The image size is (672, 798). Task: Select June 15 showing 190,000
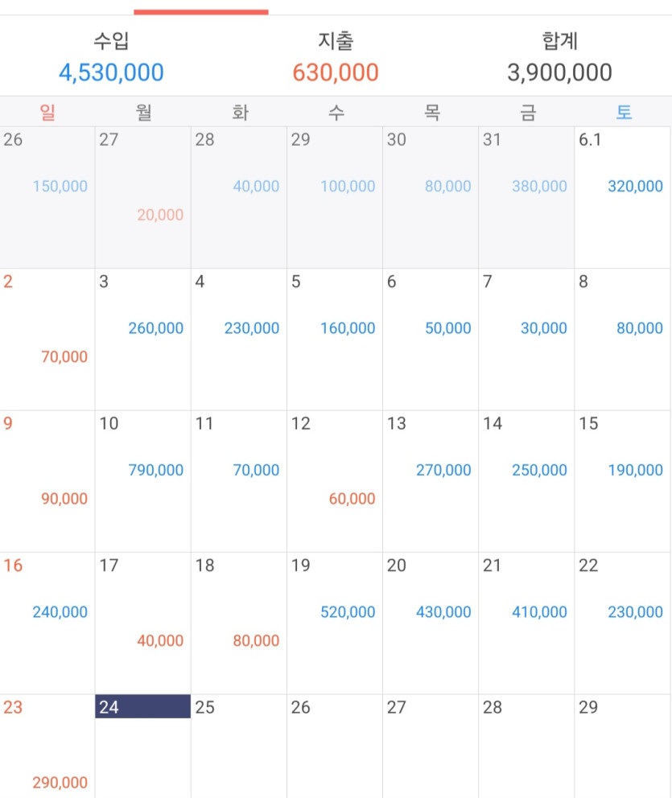[623, 481]
